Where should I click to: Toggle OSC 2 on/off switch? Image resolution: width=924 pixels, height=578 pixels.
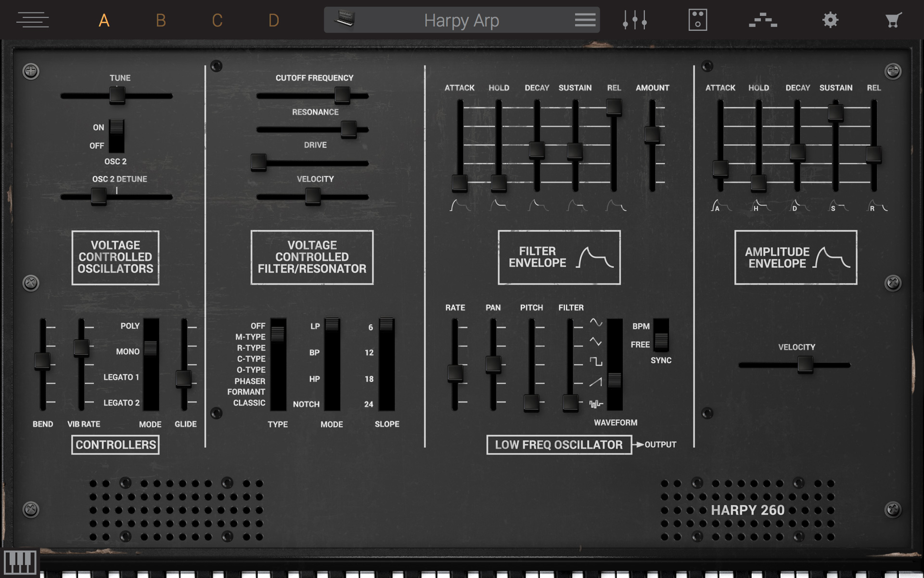click(116, 136)
